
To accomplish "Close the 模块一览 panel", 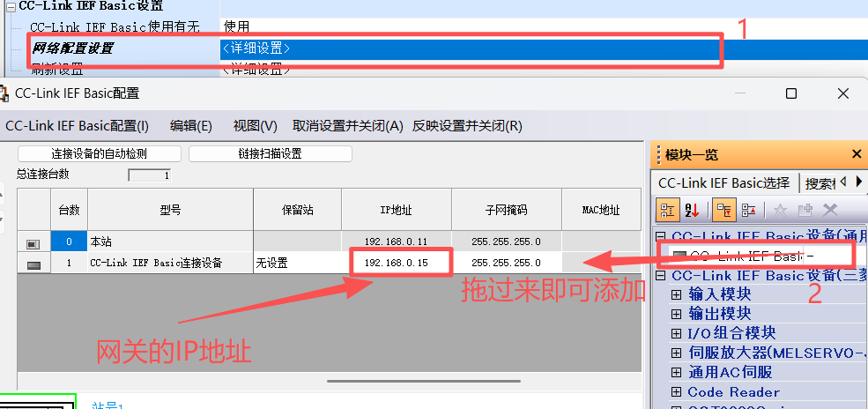I will 857,154.
